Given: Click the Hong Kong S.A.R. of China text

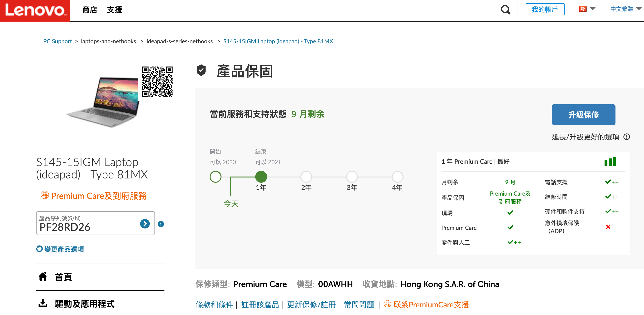Looking at the screenshot, I should pos(450,284).
